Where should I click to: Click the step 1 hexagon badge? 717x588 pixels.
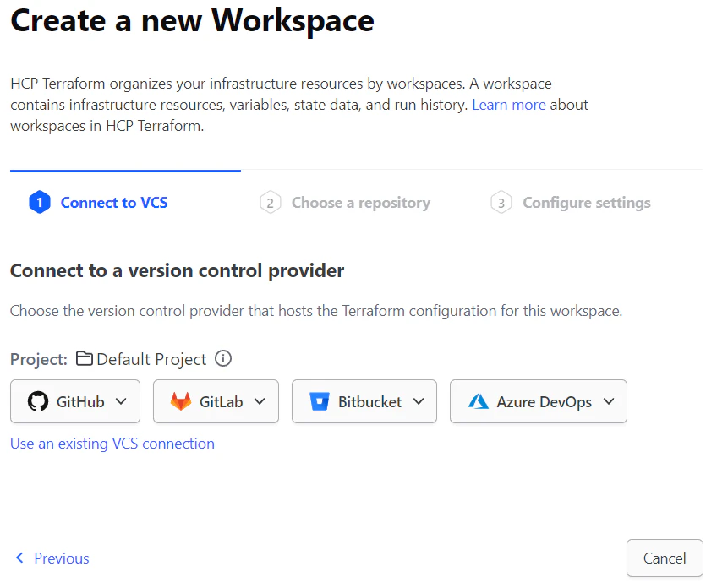[40, 203]
